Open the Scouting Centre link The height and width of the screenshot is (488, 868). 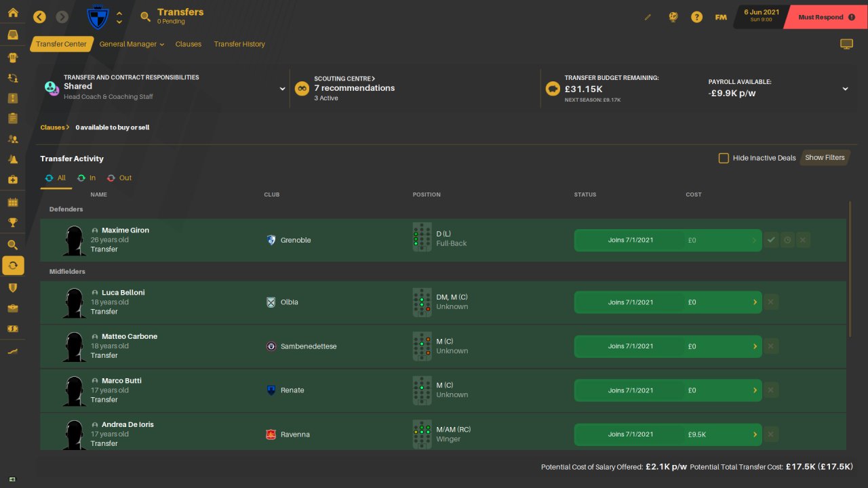pyautogui.click(x=344, y=79)
